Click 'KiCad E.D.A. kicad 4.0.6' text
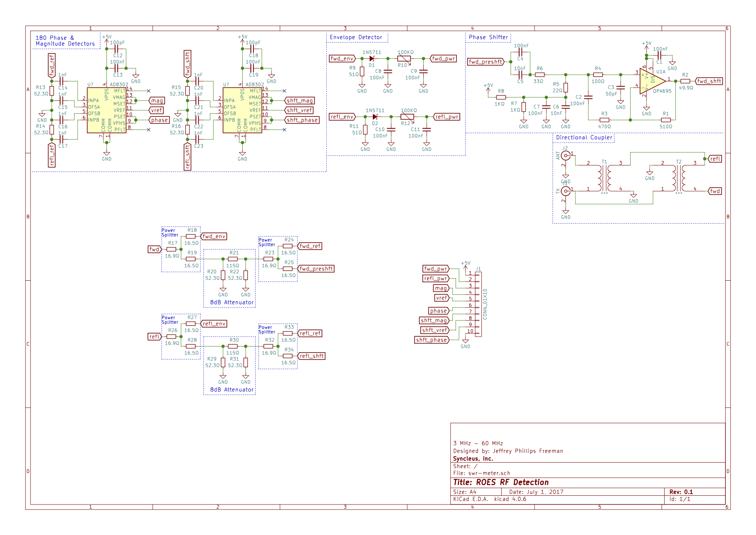This screenshot has height=535, width=756. [x=490, y=499]
